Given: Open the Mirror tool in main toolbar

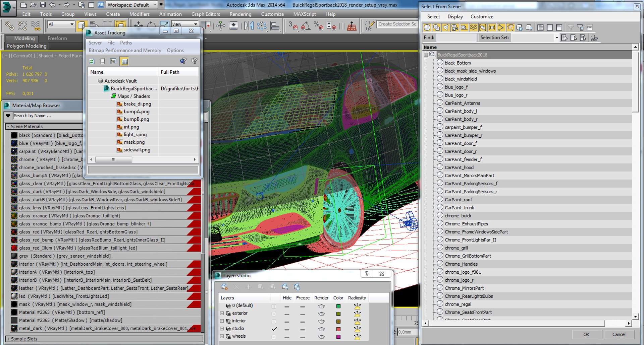Looking at the screenshot, I should (249, 26).
